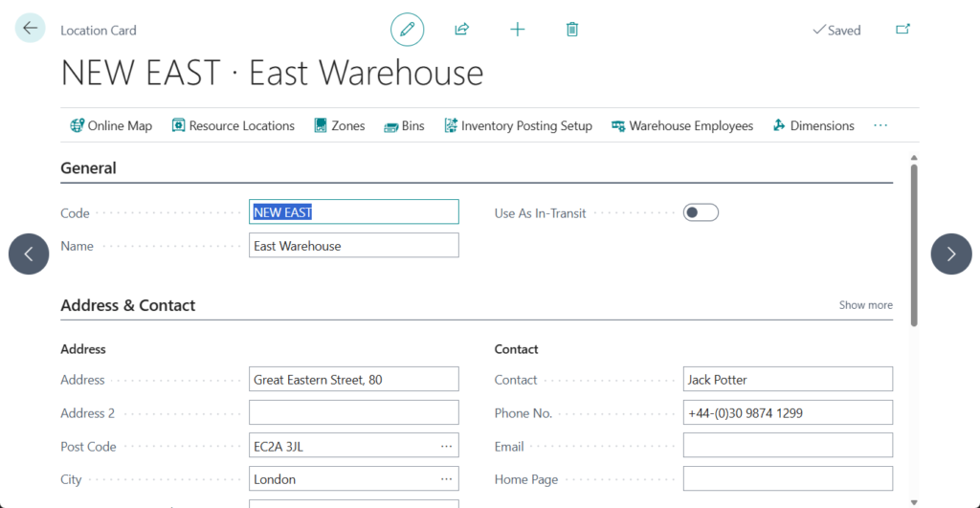Open Inventory Posting Setup
The image size is (980, 508).
click(x=518, y=125)
